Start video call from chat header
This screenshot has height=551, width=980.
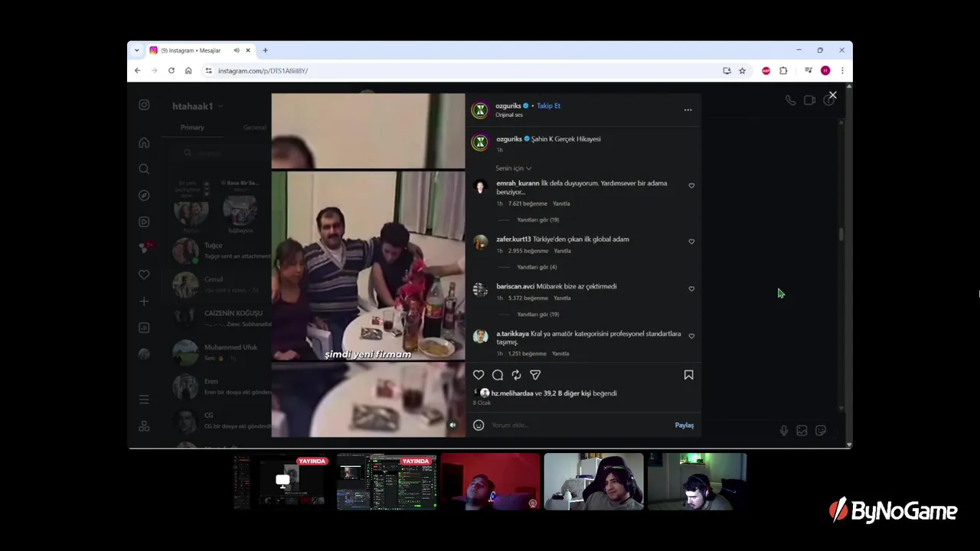[809, 100]
